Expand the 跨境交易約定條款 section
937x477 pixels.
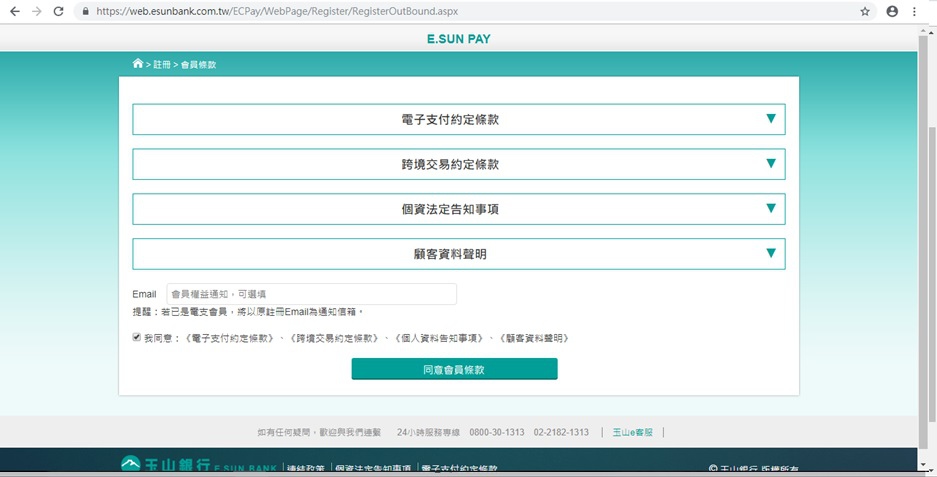pyautogui.click(x=458, y=164)
